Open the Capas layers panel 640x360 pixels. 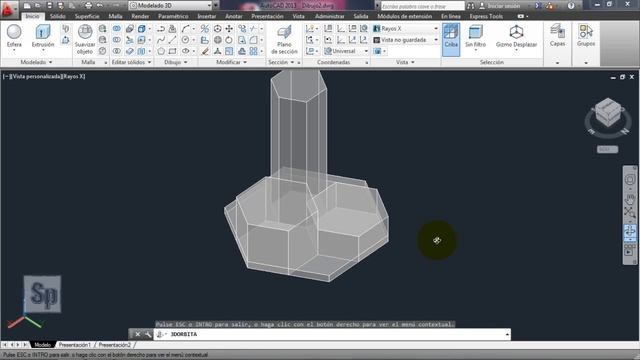click(557, 36)
